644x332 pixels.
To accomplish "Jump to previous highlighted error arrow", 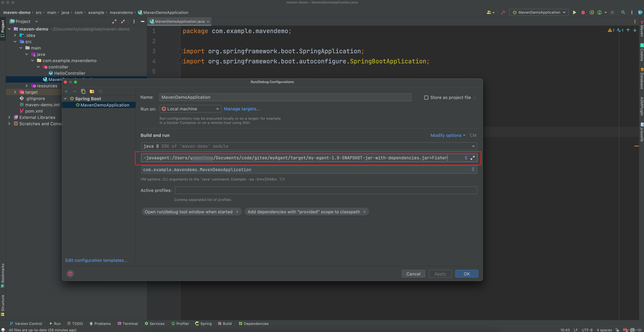I will pos(628,30).
